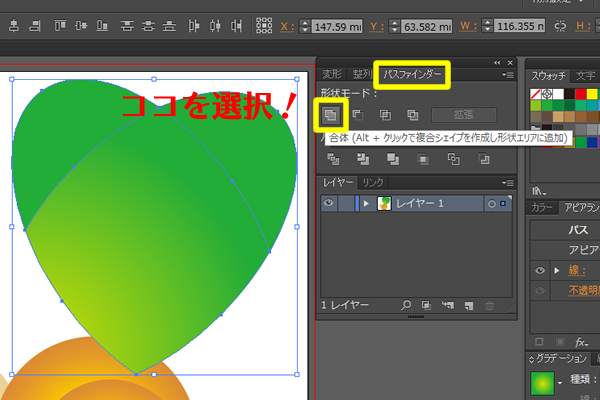Click the locate object magnifier in Layers panel

(406, 304)
